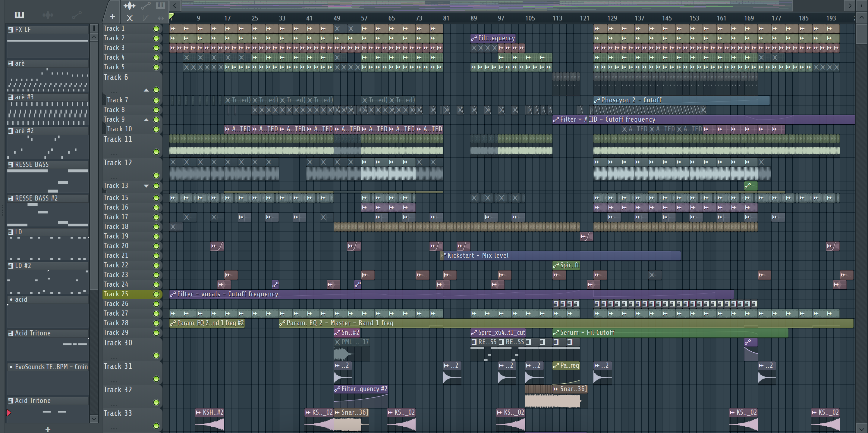Click the small green automation clip on Track 13
Image resolution: width=868 pixels, height=433 pixels.
[x=750, y=185]
